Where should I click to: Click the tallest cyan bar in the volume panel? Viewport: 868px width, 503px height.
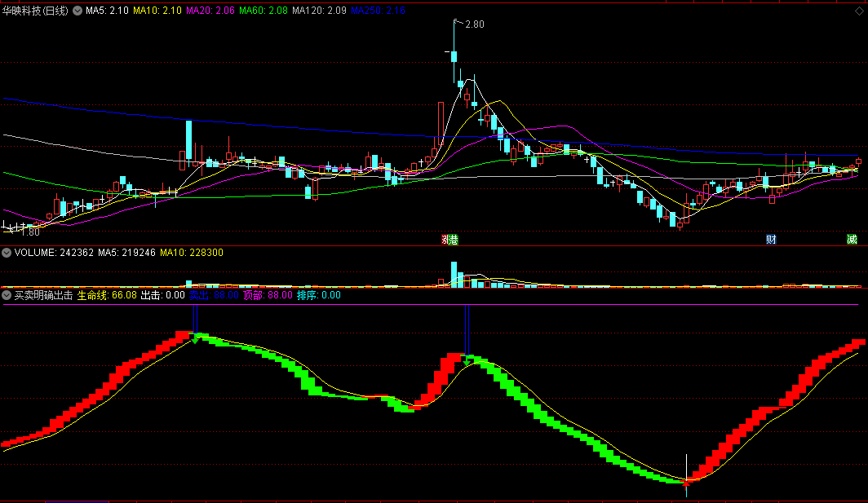click(x=454, y=275)
